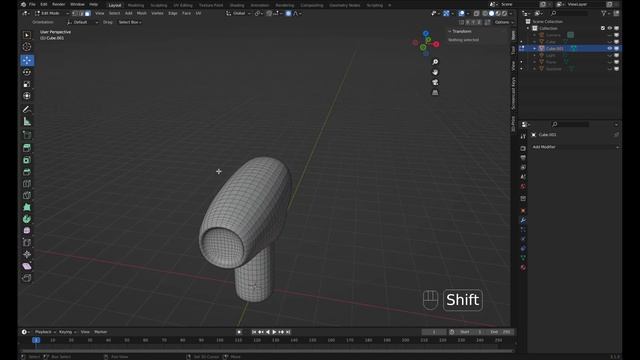Select the Inset Faces tool
This screenshot has height=360, width=640.
coord(27,160)
